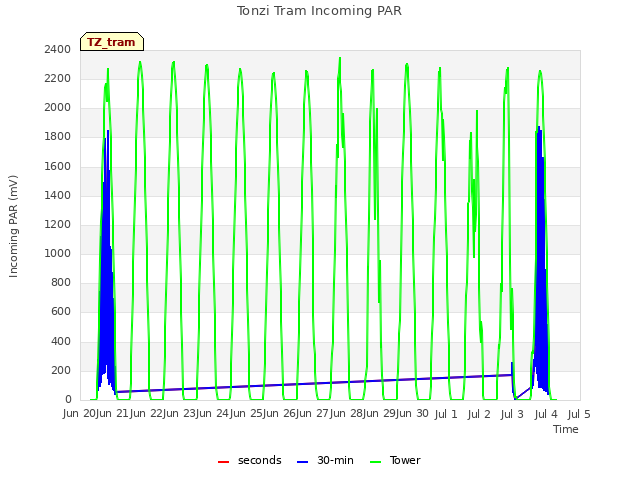This screenshot has width=640, height=480.
Task: Click the Time axis label
Action: 566,429
